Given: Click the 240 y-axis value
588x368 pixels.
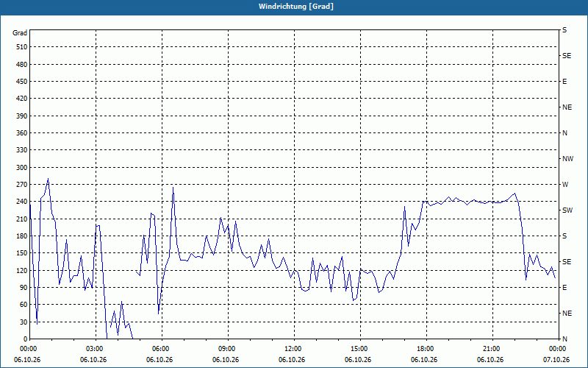Looking at the screenshot, I should coord(21,202).
